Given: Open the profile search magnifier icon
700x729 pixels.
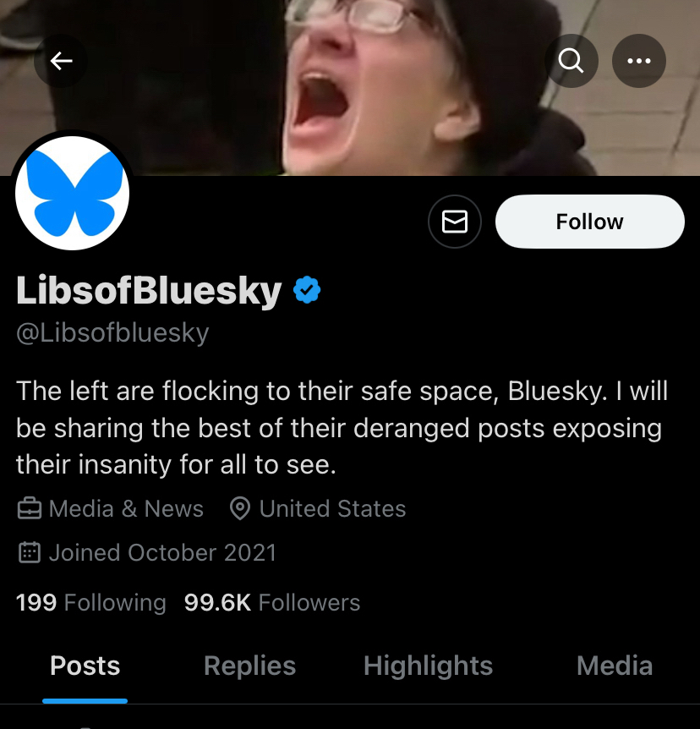Looking at the screenshot, I should (x=571, y=61).
